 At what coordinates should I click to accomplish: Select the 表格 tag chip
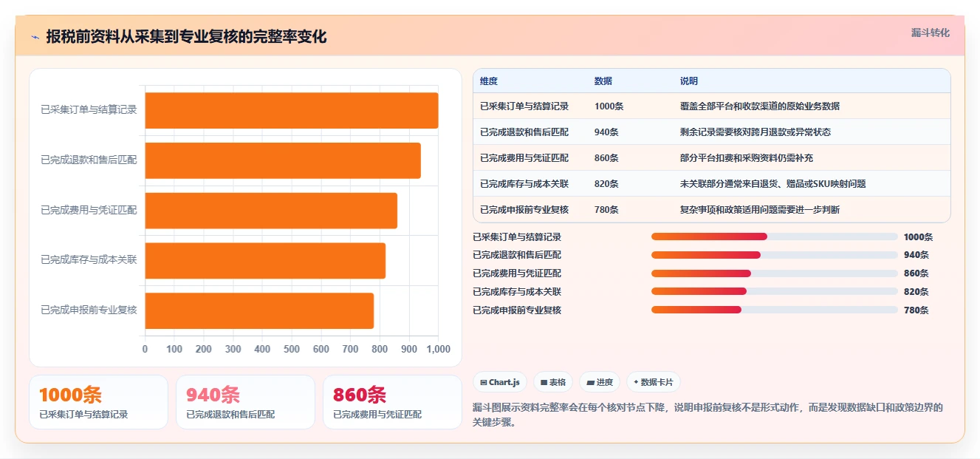(x=553, y=382)
